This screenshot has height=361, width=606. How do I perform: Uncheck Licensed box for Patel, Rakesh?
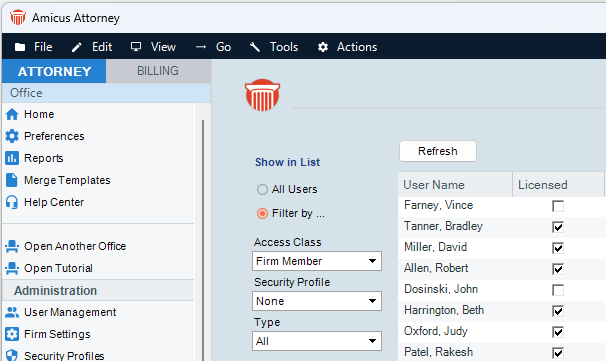[x=558, y=352]
